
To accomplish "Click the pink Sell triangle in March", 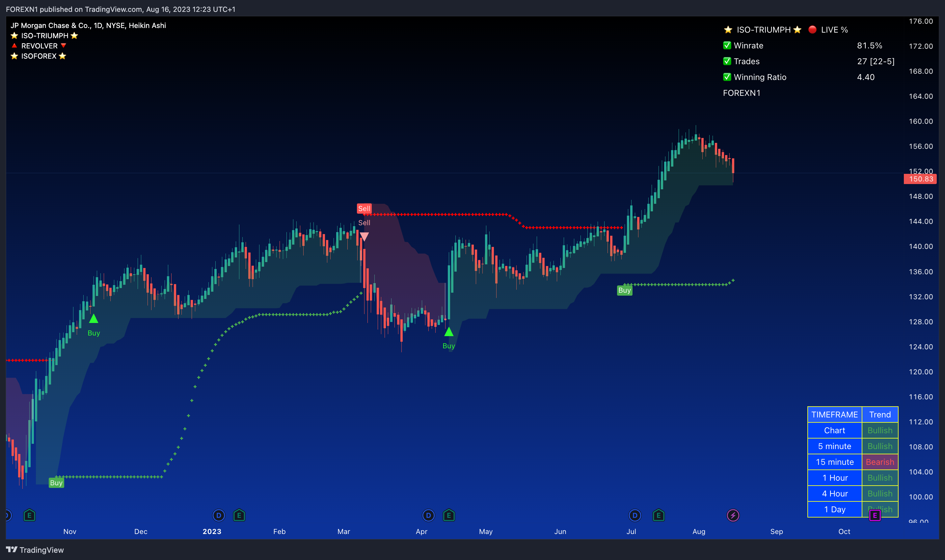I will click(x=364, y=237).
